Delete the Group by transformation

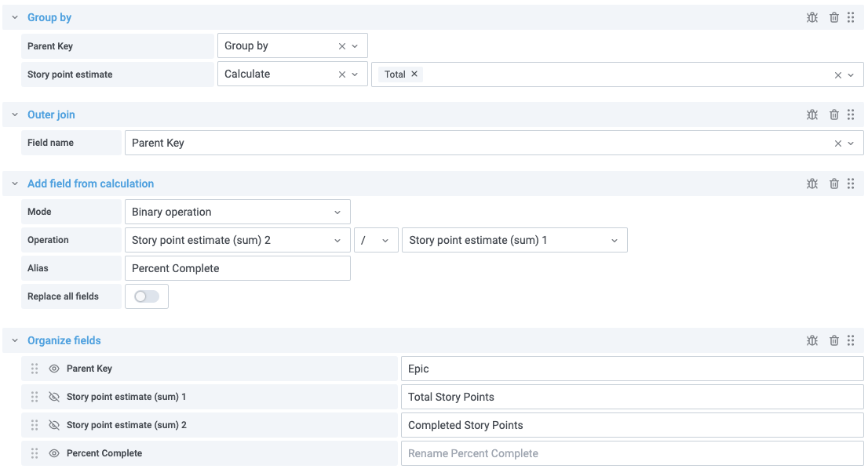(x=834, y=16)
